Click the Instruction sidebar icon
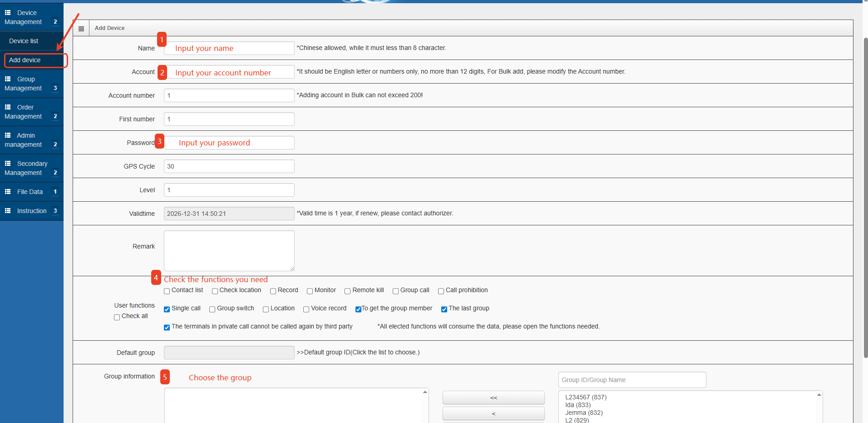This screenshot has width=868, height=423. [7, 211]
